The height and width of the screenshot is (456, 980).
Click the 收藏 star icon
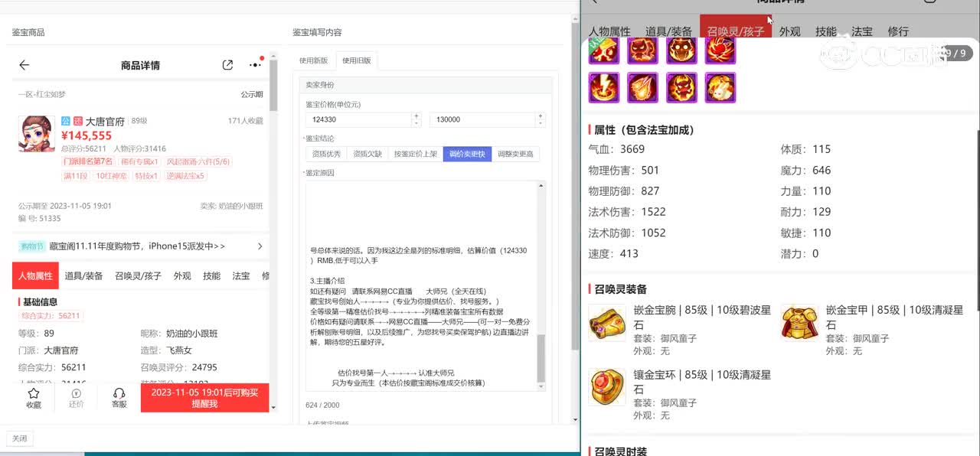click(x=34, y=393)
